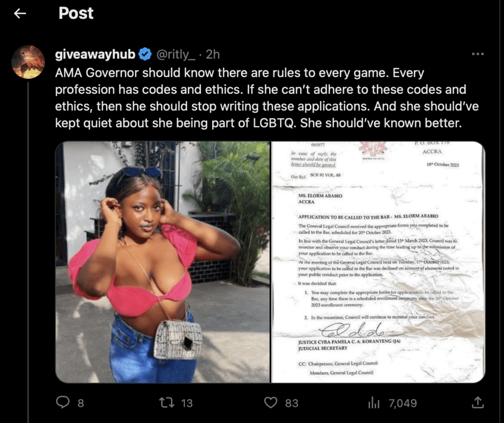Open the @ritly_ handle link
The height and width of the screenshot is (423, 504).
tap(176, 54)
